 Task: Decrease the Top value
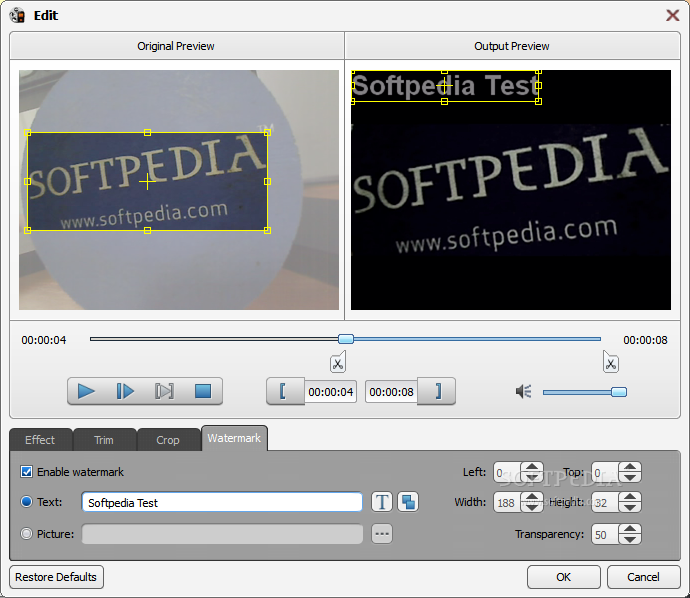pyautogui.click(x=630, y=477)
